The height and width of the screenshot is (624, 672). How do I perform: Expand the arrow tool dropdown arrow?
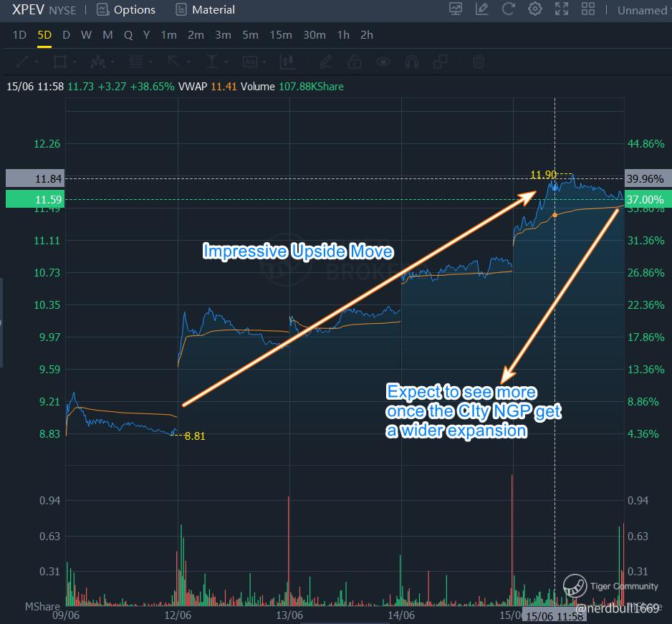tap(188, 62)
